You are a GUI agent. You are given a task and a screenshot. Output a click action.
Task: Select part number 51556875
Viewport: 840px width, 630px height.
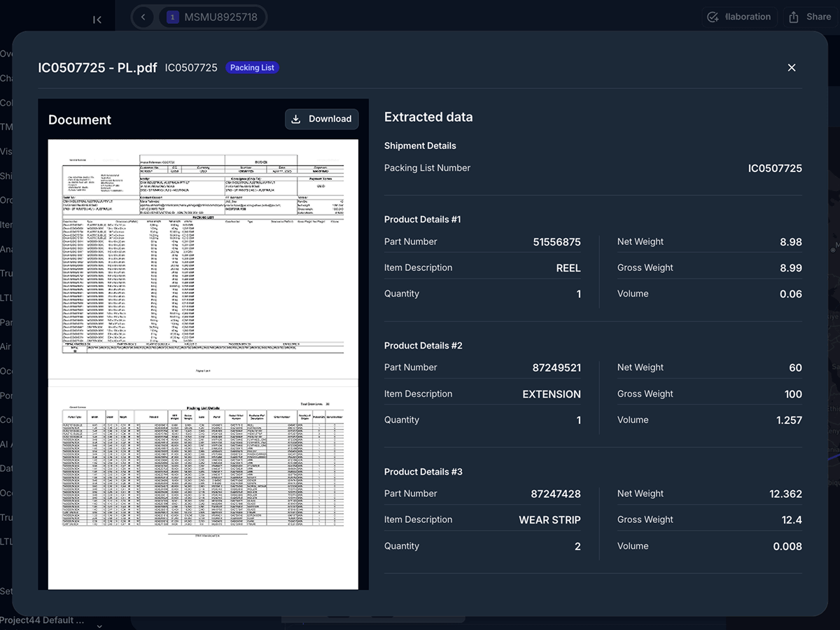pos(556,242)
